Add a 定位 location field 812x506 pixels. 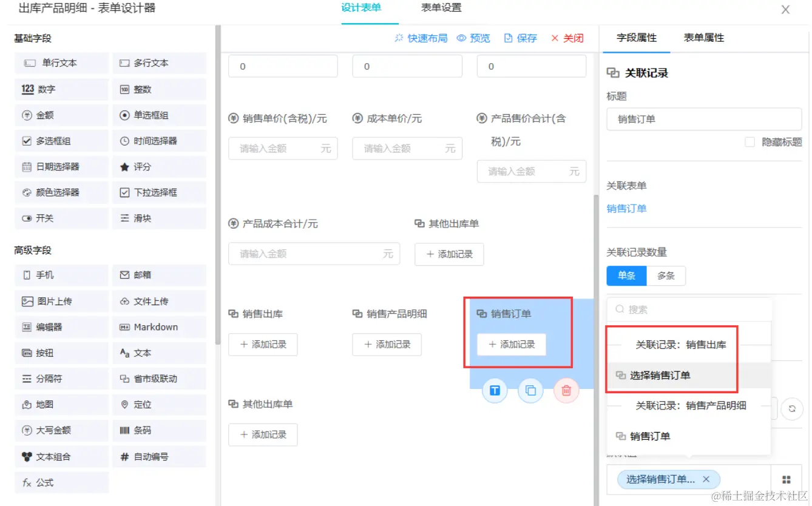click(x=160, y=405)
